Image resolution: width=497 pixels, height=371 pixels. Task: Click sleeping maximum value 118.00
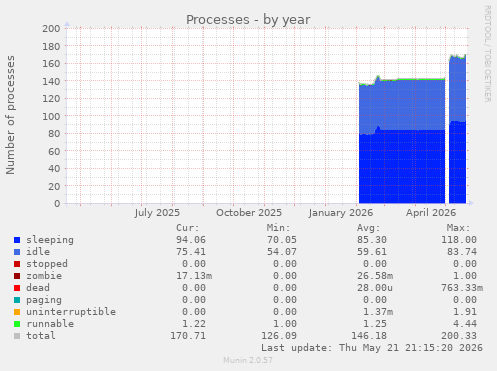click(459, 240)
